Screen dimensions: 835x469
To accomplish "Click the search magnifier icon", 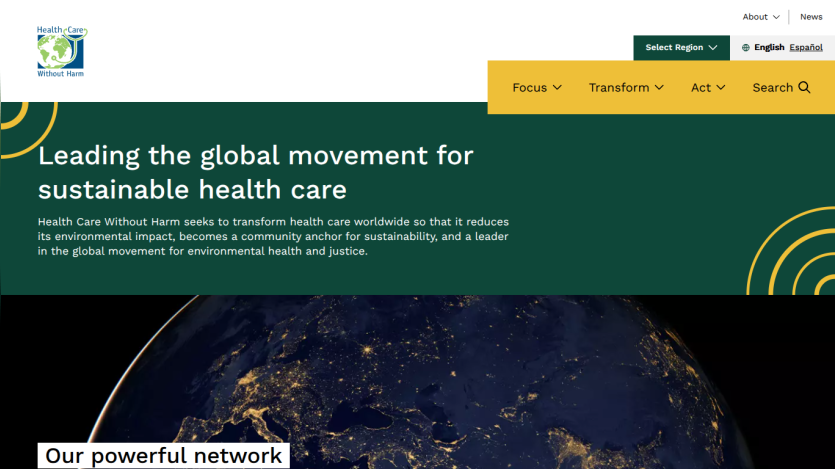I will point(804,87).
